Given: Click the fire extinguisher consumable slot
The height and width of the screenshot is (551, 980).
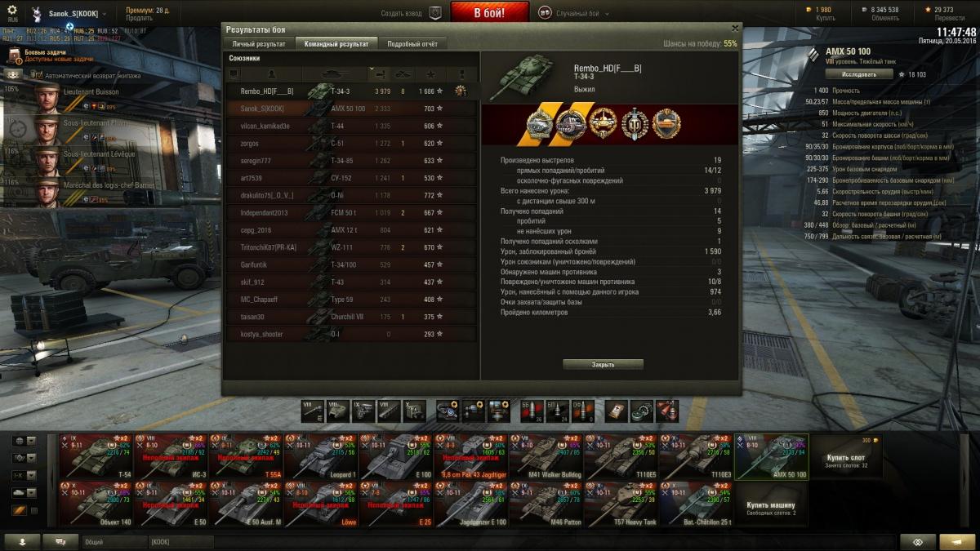Looking at the screenshot, I should click(667, 410).
